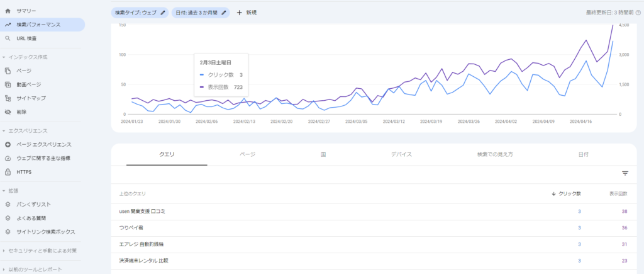
Task: Open the サイトマップ icon
Action: click(x=8, y=98)
